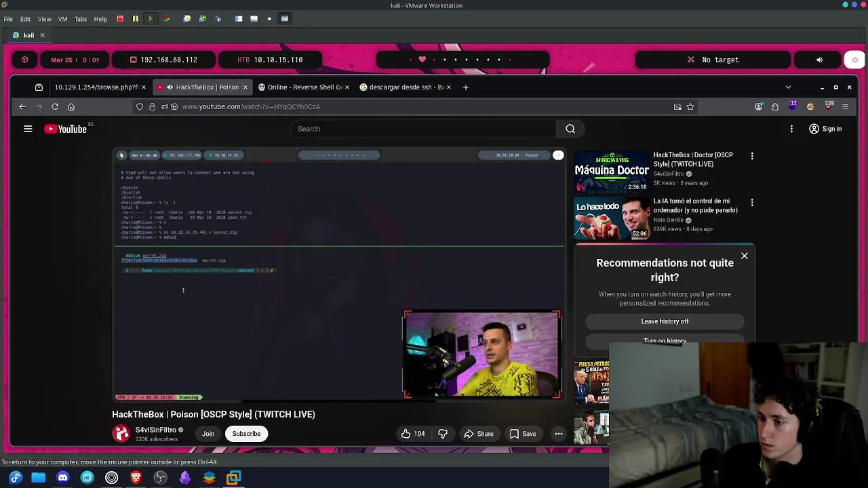Click the VMware take snapshot icon

point(187,18)
